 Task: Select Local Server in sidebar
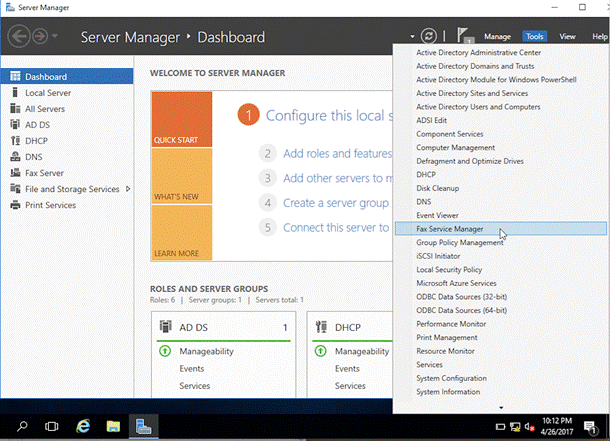coord(48,92)
